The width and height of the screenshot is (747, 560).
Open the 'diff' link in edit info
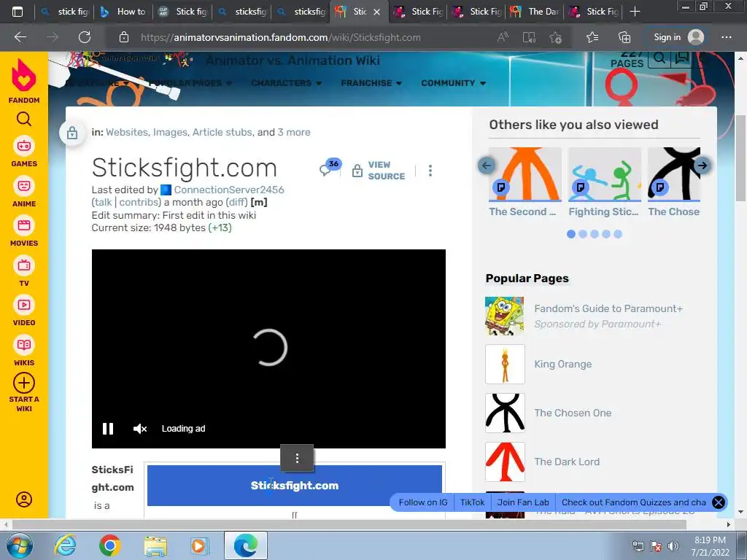tap(237, 202)
